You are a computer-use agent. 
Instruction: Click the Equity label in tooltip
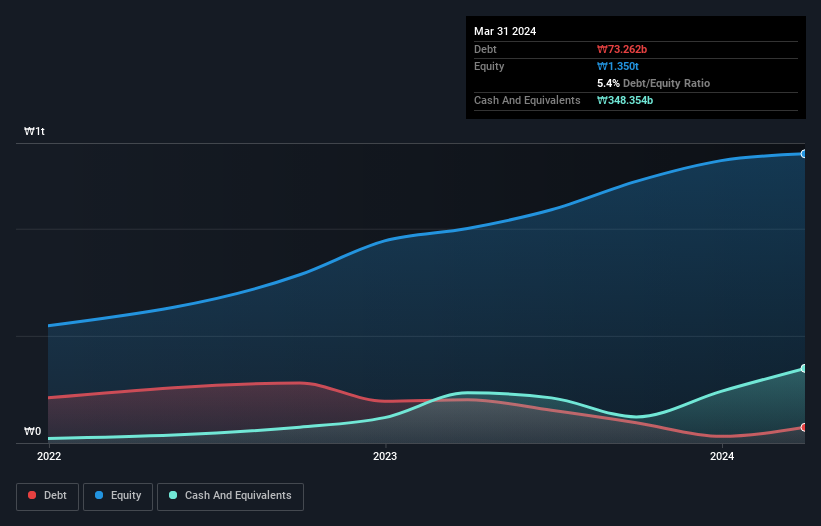[x=489, y=66]
